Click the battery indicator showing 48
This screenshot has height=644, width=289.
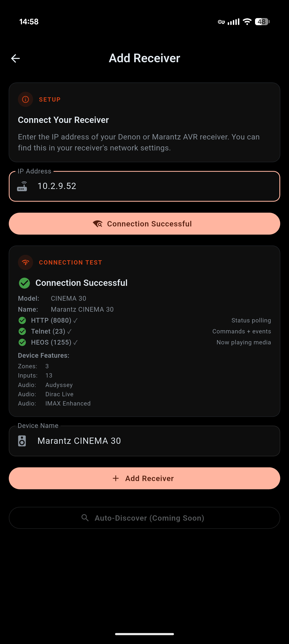click(262, 22)
